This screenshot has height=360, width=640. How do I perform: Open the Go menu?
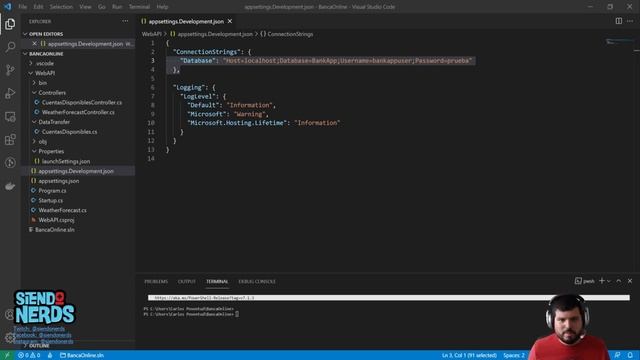(102, 7)
